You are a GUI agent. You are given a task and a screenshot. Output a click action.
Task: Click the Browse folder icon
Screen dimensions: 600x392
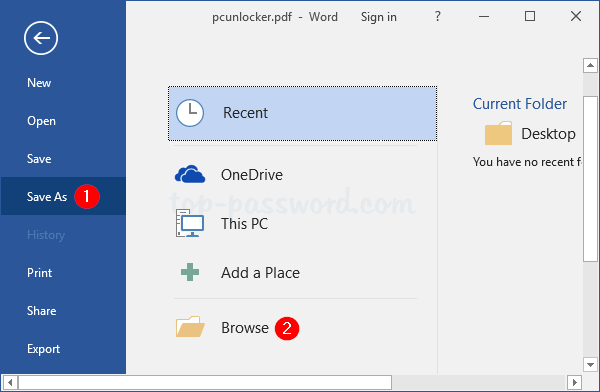pos(190,327)
